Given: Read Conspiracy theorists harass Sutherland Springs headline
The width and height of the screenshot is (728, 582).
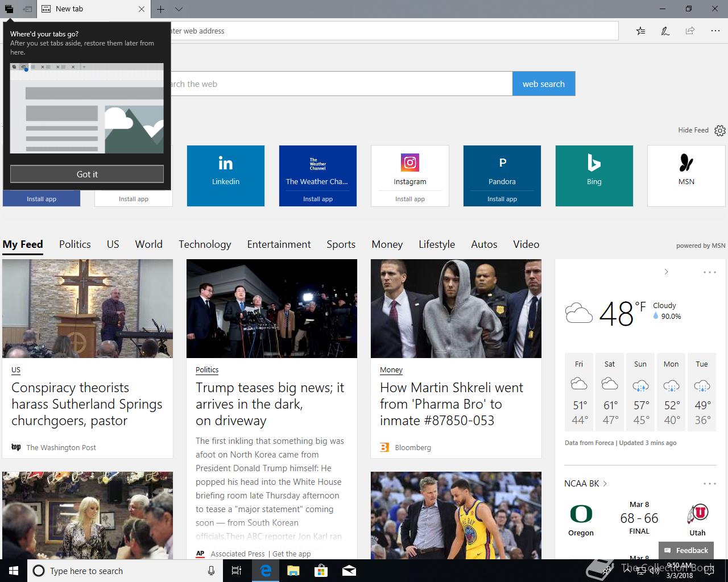Looking at the screenshot, I should (x=87, y=404).
